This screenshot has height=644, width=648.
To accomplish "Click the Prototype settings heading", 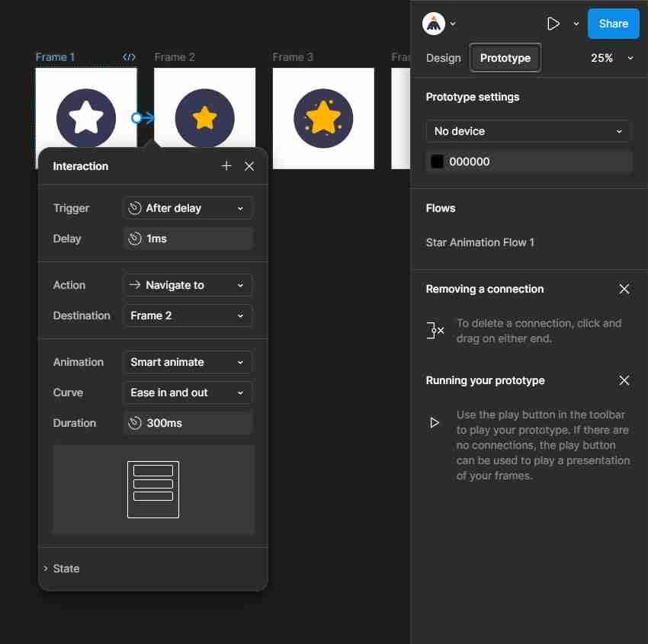I will coord(473,97).
